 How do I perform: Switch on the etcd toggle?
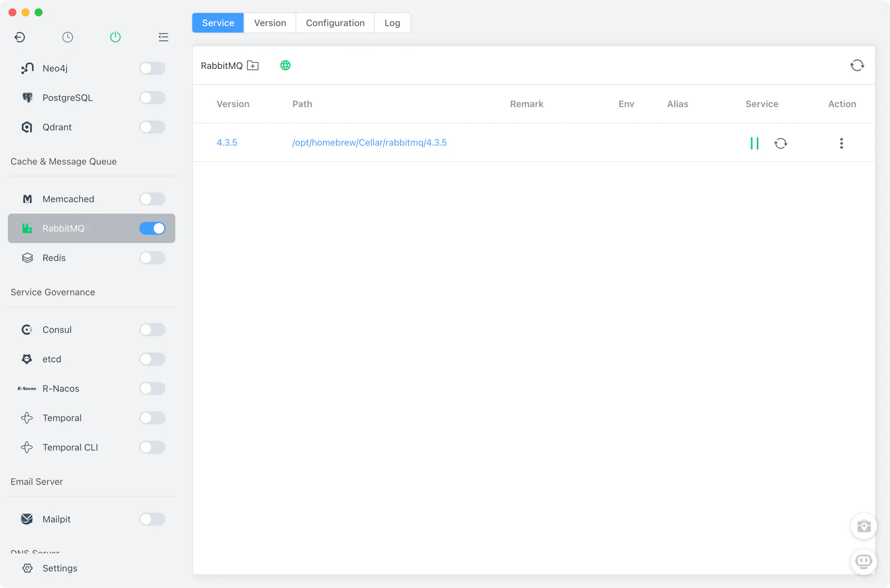click(x=152, y=359)
